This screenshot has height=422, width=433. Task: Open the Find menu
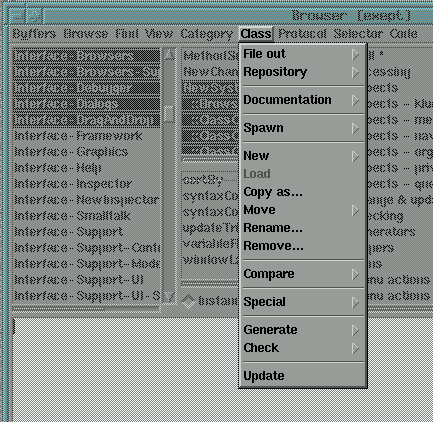point(127,34)
